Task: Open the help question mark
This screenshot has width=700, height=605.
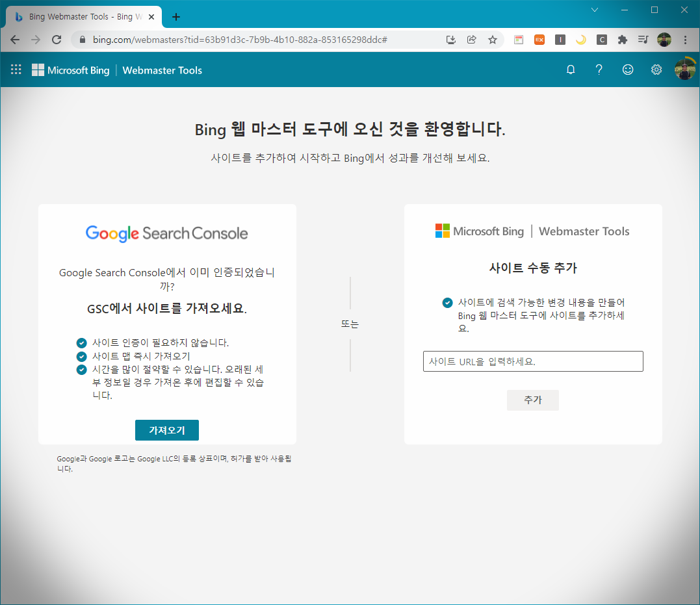Action: pyautogui.click(x=599, y=70)
